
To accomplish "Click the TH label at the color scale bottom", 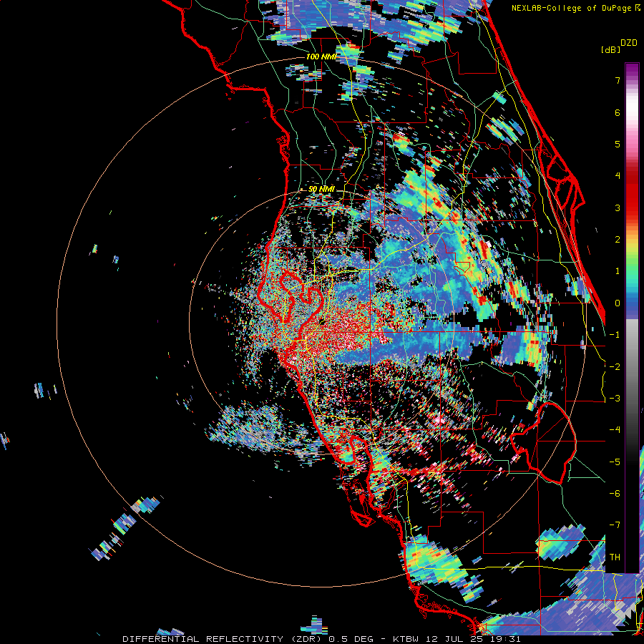I will [x=615, y=557].
